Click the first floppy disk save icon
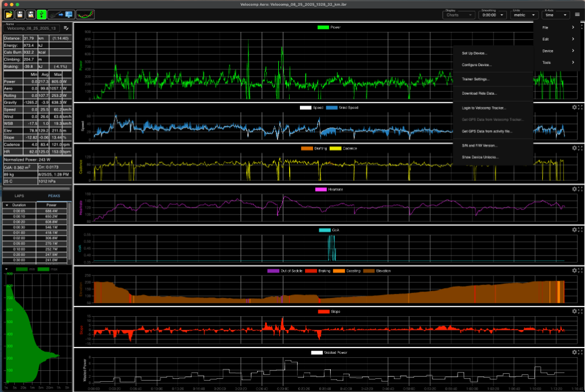 [20, 14]
